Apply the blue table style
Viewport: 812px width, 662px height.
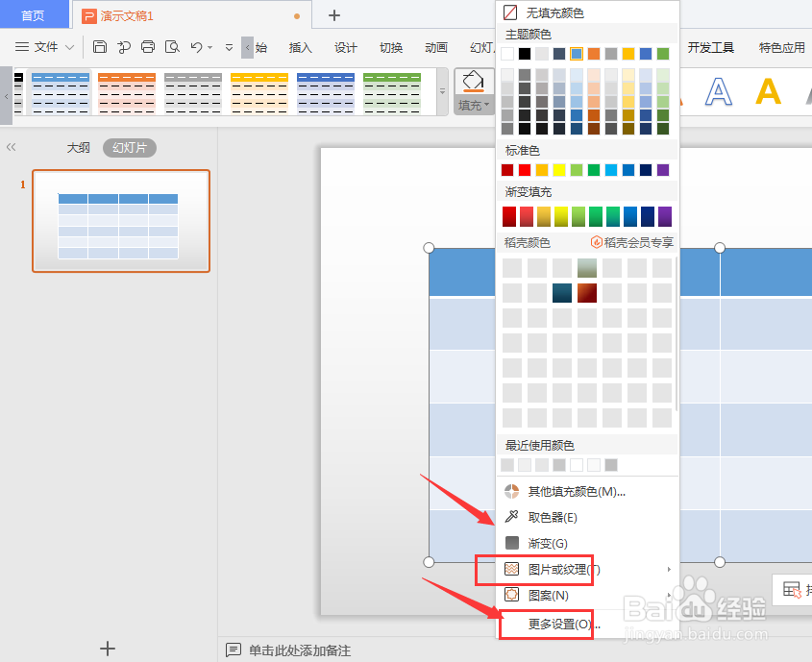pos(61,92)
